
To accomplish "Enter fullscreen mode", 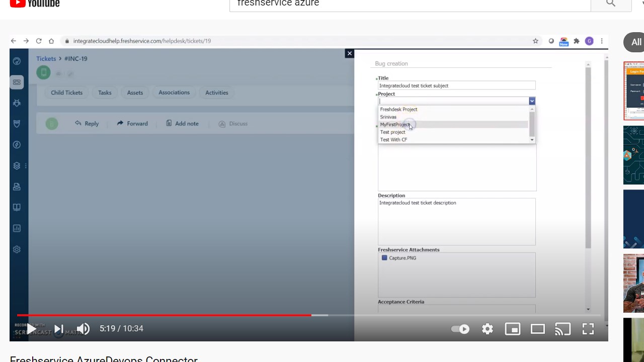I will tap(588, 329).
